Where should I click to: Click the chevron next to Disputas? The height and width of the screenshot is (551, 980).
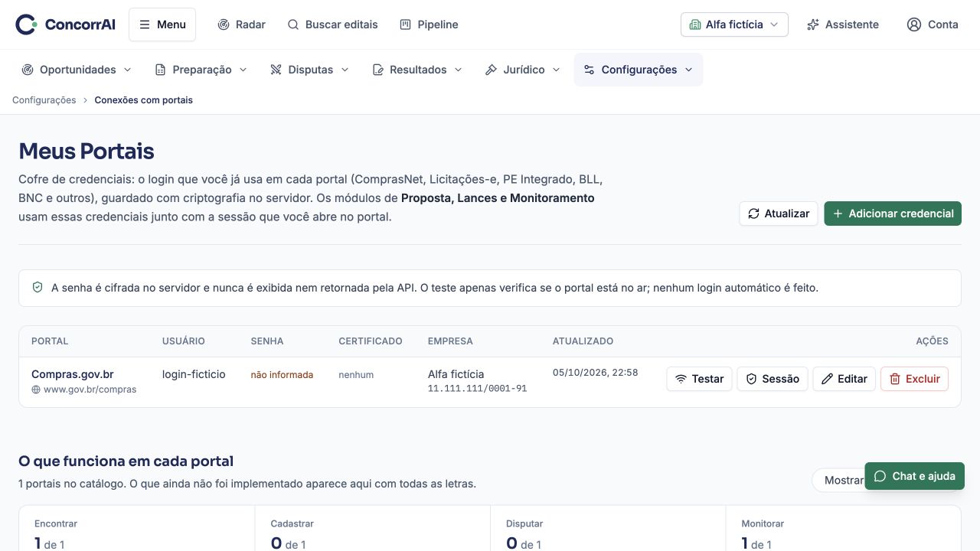pos(345,70)
